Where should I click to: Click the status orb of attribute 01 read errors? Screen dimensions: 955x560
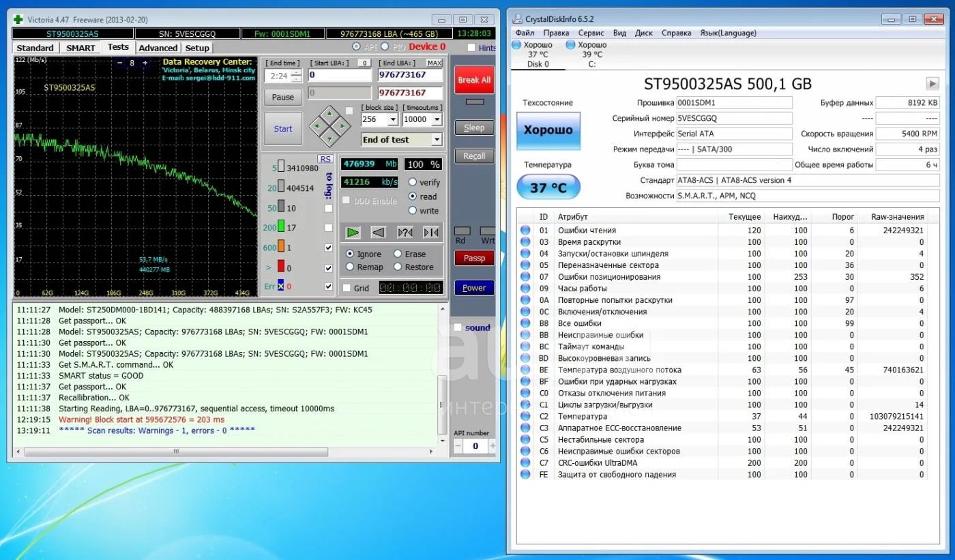click(x=525, y=231)
